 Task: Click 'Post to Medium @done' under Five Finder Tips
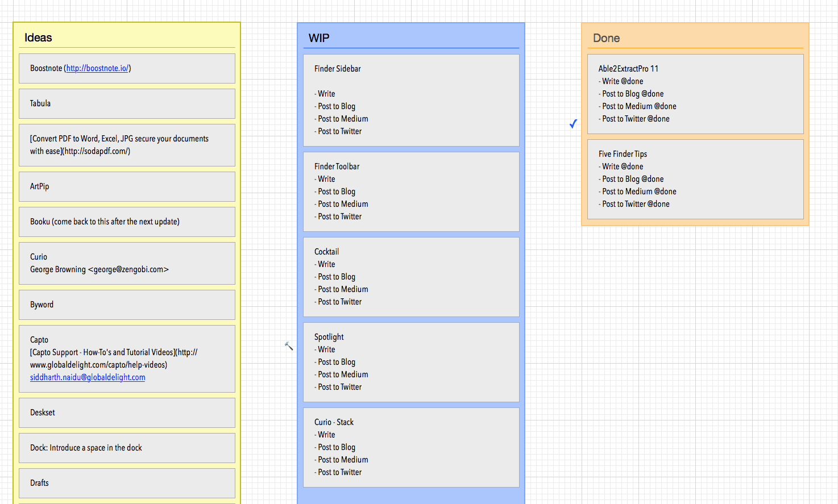pos(637,191)
